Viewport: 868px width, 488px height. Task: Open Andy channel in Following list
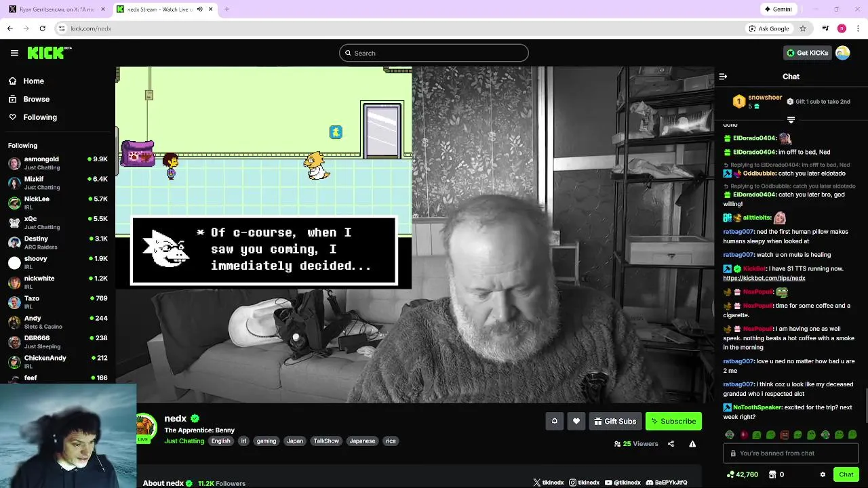point(58,322)
